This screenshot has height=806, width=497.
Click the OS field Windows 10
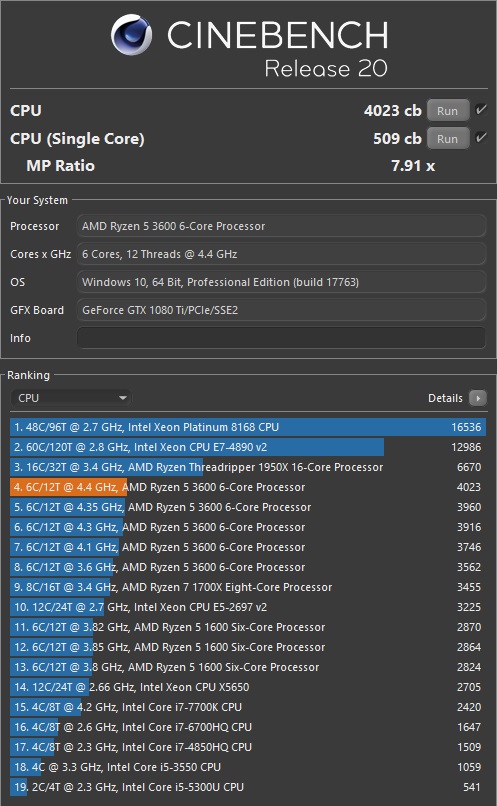(281, 282)
